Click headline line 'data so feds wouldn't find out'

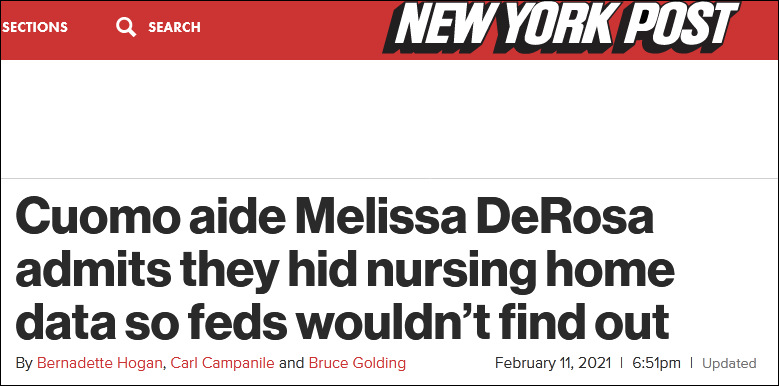pyautogui.click(x=342, y=321)
